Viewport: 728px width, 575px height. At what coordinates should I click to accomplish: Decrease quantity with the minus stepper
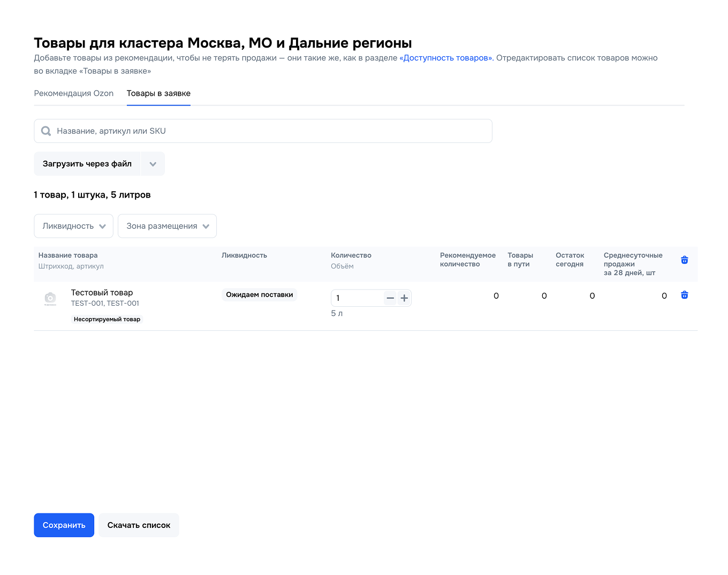pyautogui.click(x=390, y=298)
